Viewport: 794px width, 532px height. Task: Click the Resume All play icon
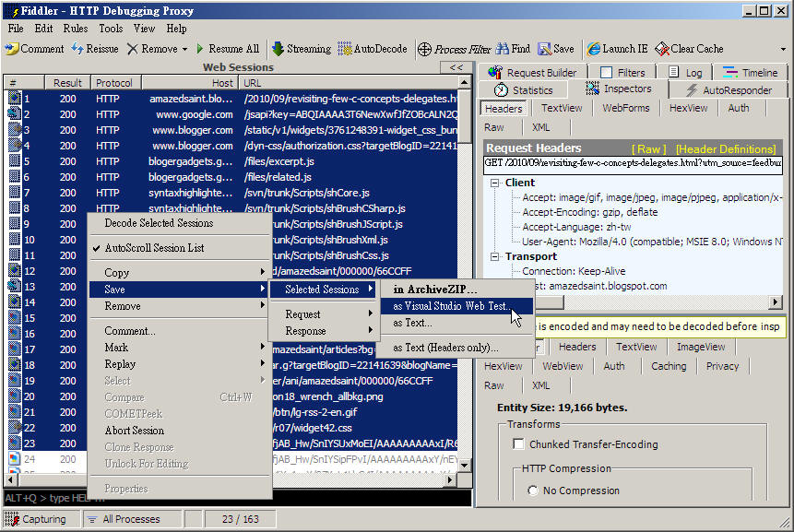click(200, 49)
